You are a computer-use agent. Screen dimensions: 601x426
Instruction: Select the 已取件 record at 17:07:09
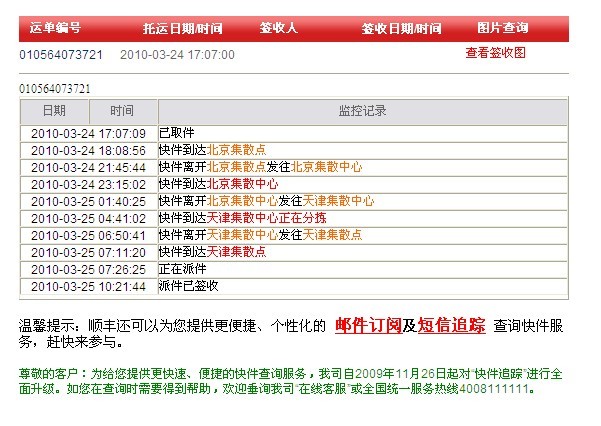coord(177,133)
